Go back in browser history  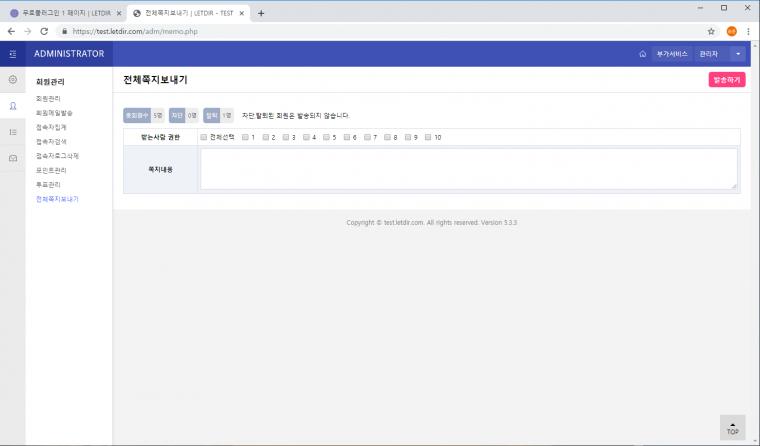tap(11, 32)
